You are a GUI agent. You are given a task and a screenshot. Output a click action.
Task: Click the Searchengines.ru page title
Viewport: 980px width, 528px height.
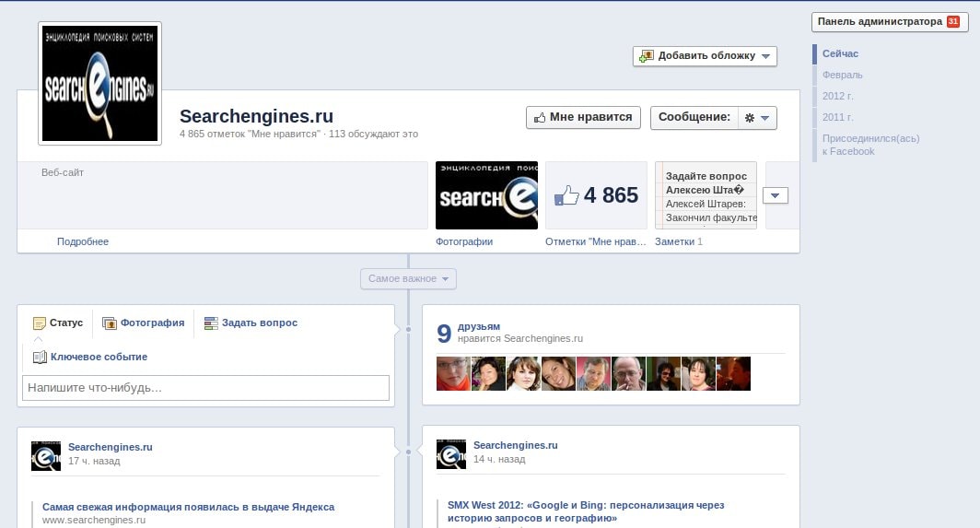(x=256, y=116)
